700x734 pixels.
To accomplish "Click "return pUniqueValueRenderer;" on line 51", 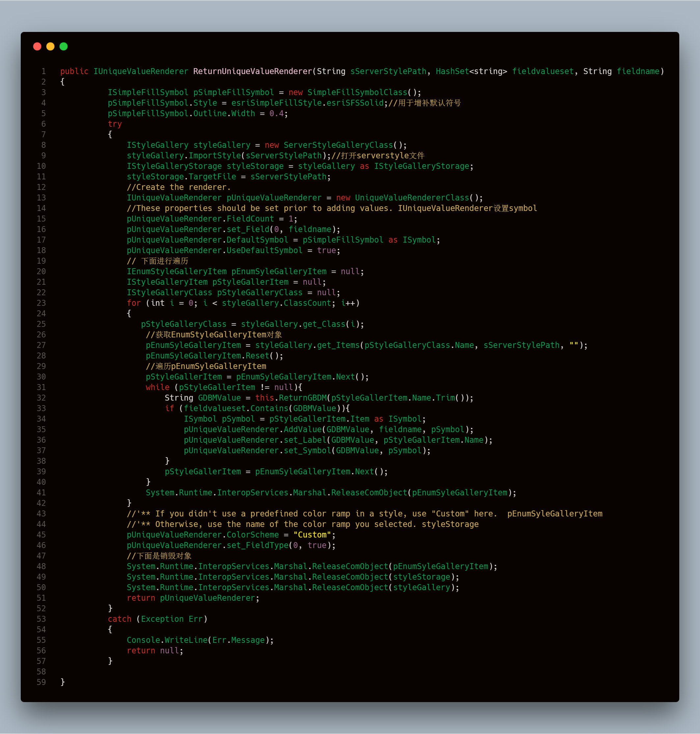I will click(193, 598).
